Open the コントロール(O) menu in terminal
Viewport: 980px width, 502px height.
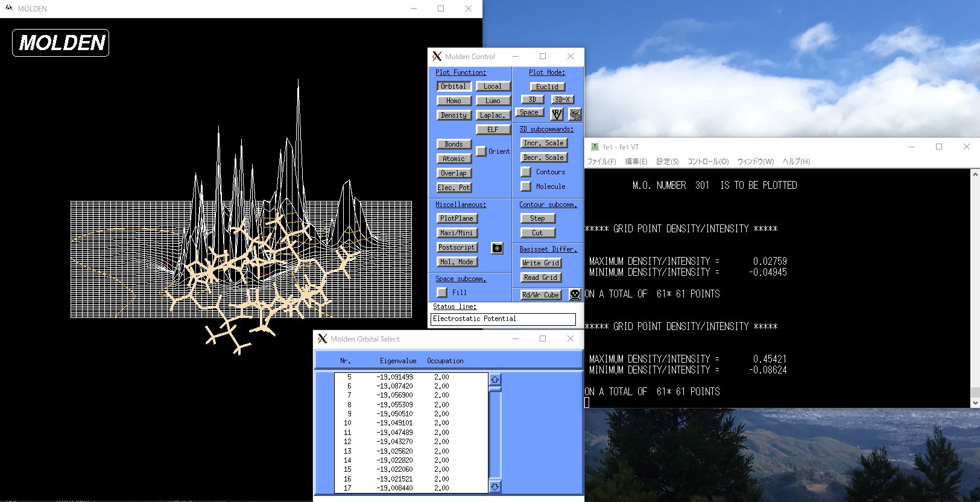point(708,162)
